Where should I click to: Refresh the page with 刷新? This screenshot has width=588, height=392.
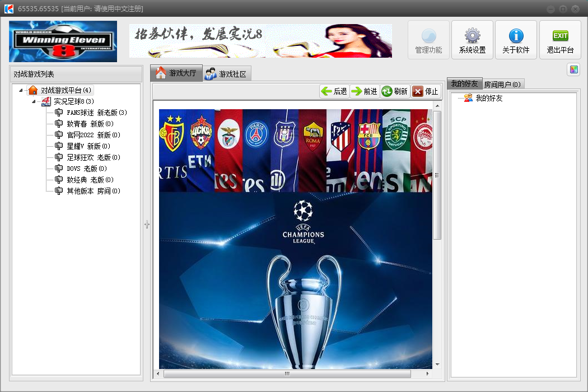pos(395,91)
